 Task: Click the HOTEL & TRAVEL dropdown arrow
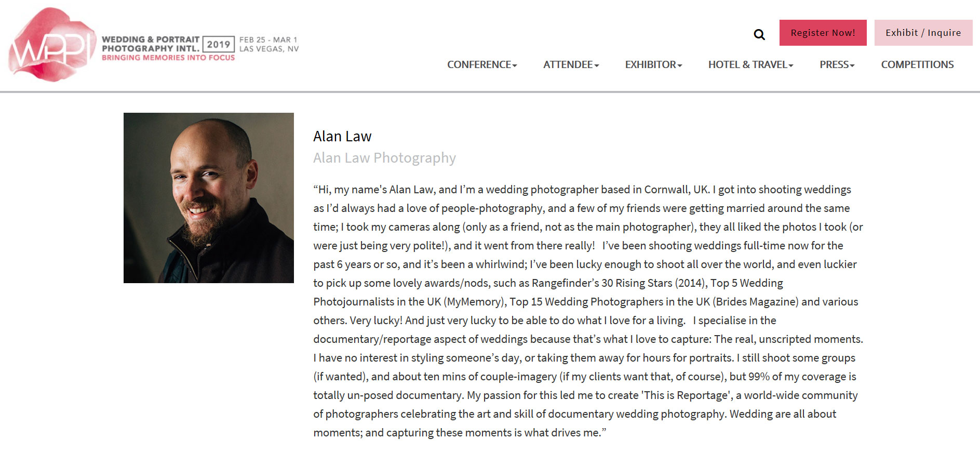(791, 66)
